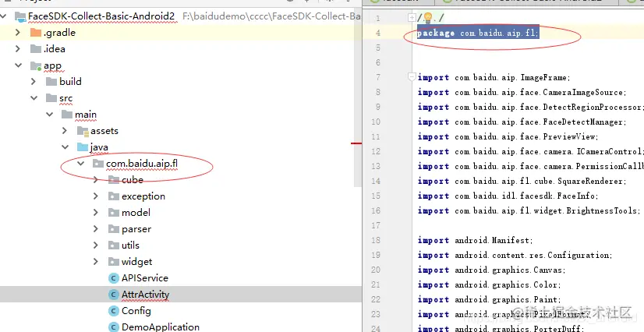Click the DemoApplication class icon
The image size is (644, 332).
click(x=114, y=327)
